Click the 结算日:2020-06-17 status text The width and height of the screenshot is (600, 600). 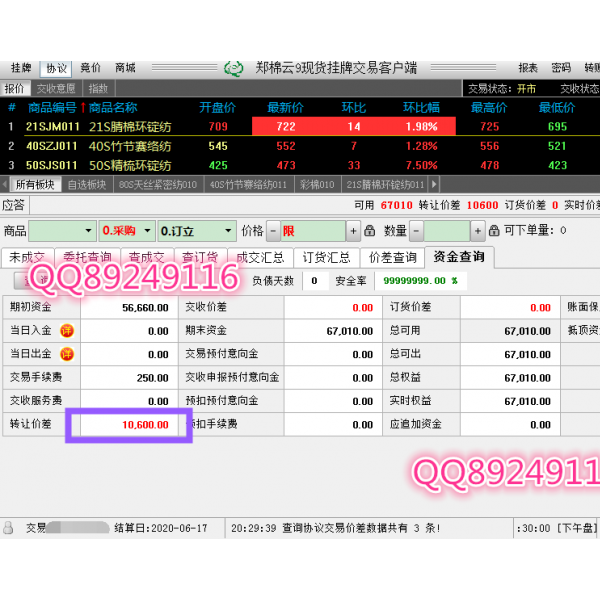(161, 528)
